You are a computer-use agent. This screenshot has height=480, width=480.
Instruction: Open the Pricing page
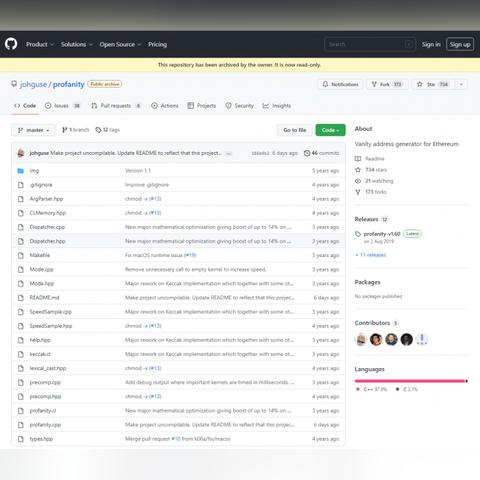(157, 44)
